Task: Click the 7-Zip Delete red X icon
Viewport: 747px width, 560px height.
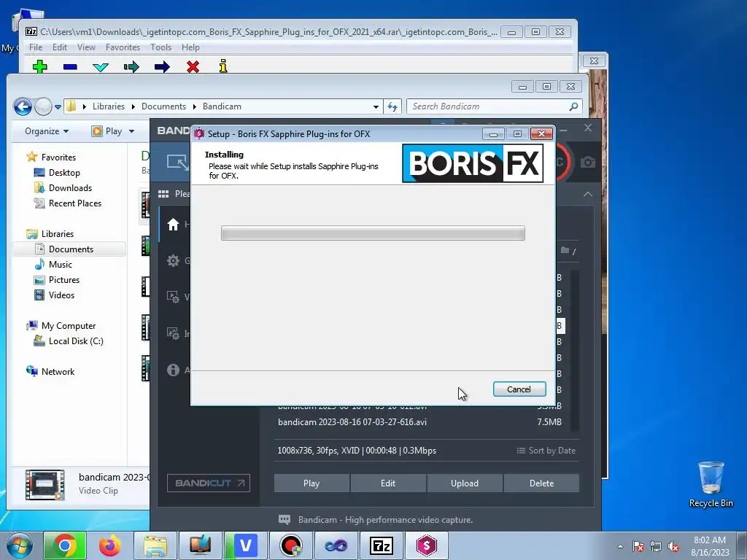Action: coord(193,66)
